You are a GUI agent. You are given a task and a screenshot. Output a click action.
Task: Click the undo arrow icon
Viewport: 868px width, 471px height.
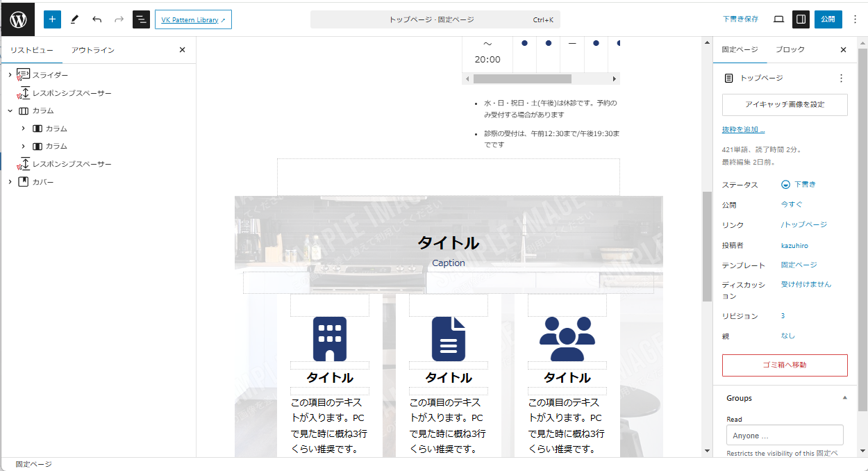(x=97, y=19)
